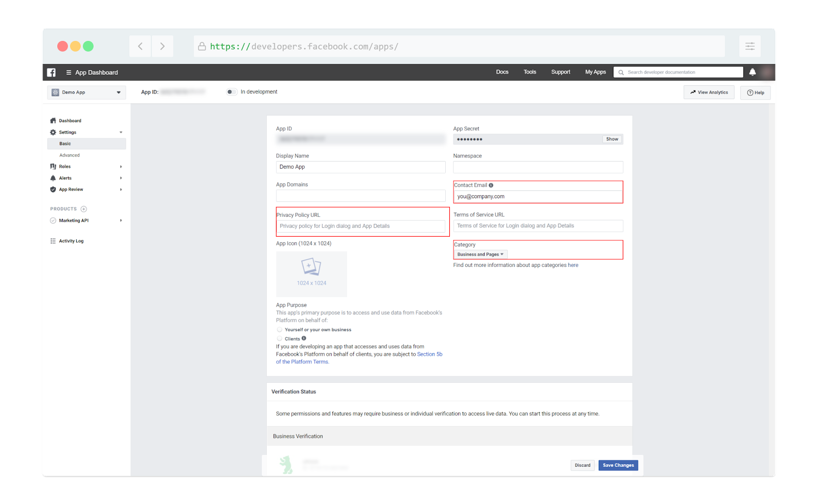Click the macOS red close dot
This screenshot has height=504, width=818.
pyautogui.click(x=62, y=46)
